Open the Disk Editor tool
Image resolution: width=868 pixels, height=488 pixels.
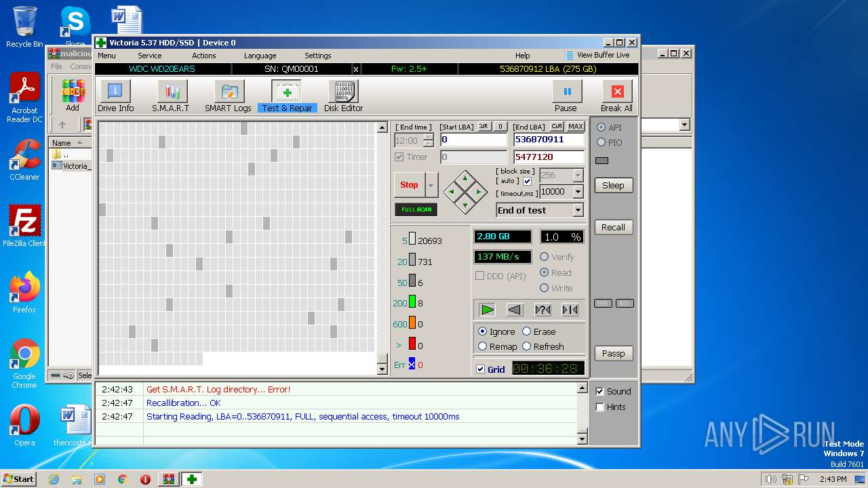pyautogui.click(x=343, y=96)
